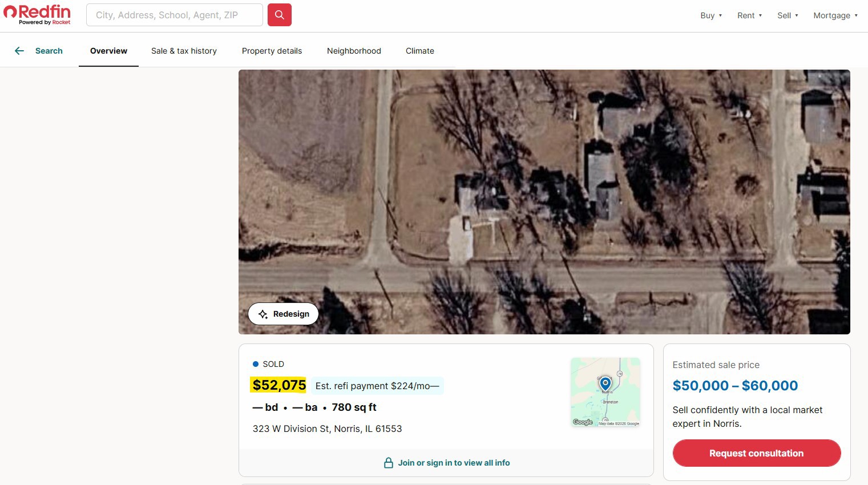Screen dimensions: 868x485
Task: Focus the City, Address search field
Action: point(174,15)
